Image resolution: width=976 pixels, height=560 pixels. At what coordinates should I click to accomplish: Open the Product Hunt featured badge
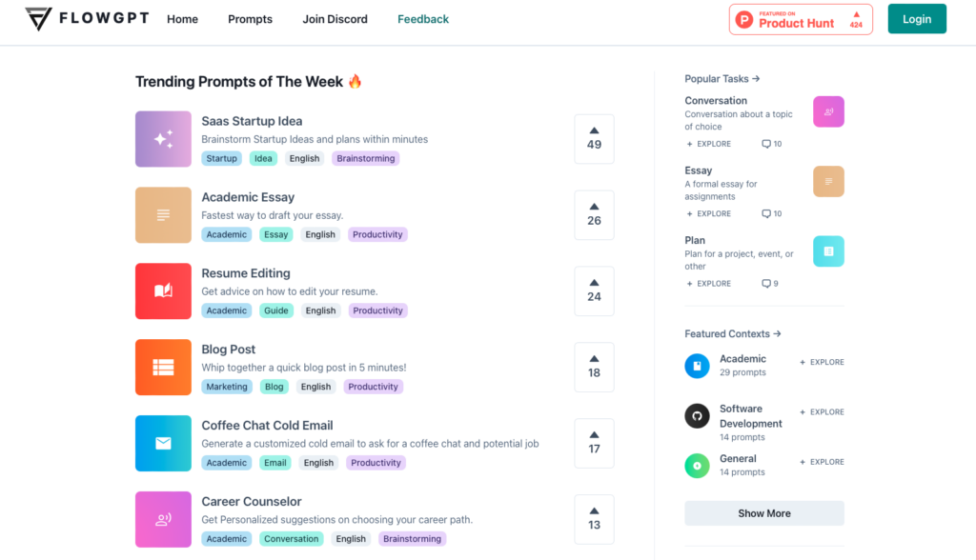[801, 19]
